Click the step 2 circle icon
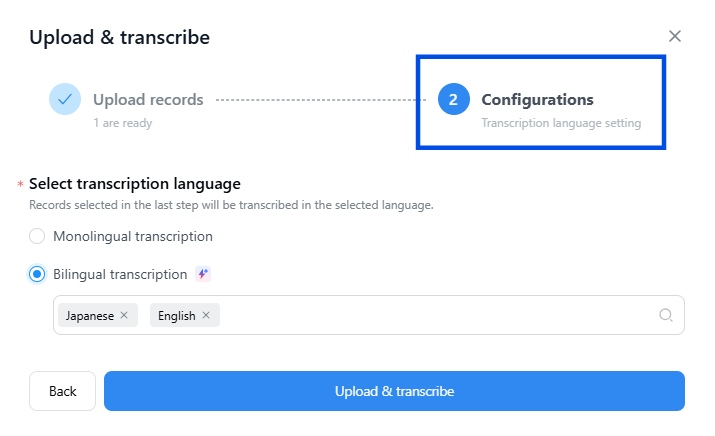 click(x=453, y=99)
